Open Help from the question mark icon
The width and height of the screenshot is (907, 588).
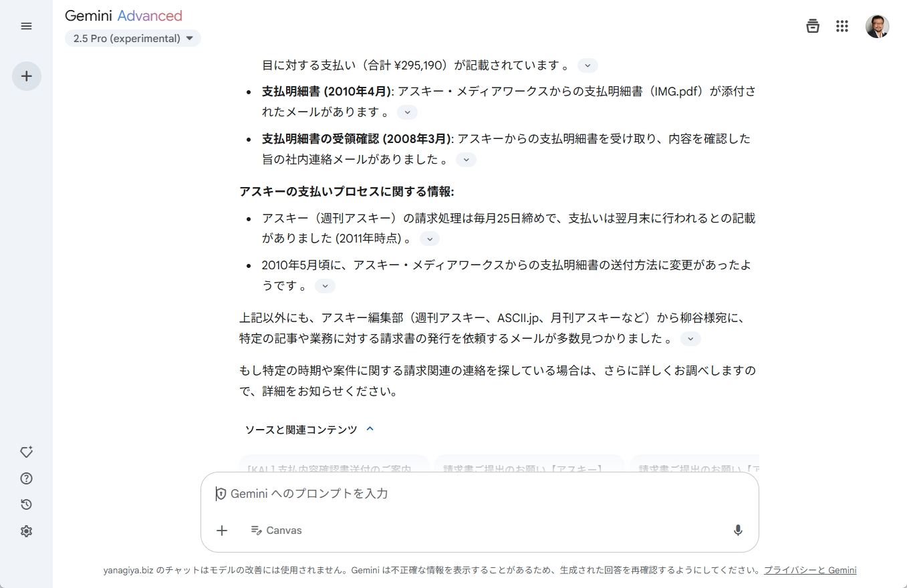coord(26,478)
